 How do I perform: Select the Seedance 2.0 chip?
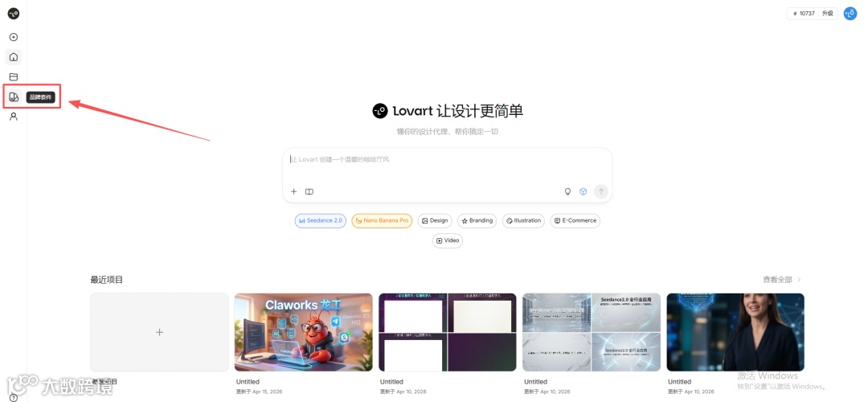(321, 220)
